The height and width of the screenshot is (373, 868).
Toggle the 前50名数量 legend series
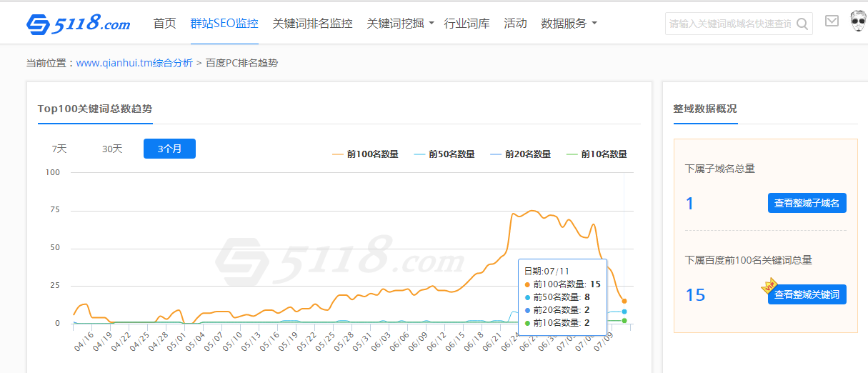click(444, 154)
